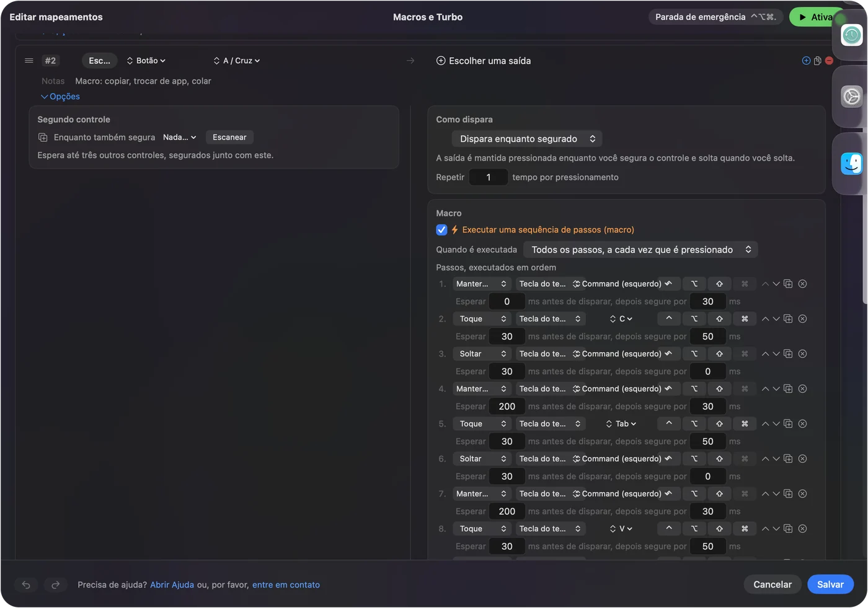
Task: Uncheck Executar uma sequência de passos checkbox
Action: pyautogui.click(x=441, y=230)
